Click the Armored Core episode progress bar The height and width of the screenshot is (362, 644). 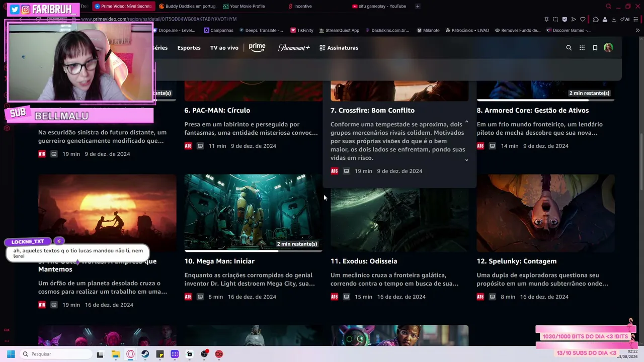pos(546,100)
